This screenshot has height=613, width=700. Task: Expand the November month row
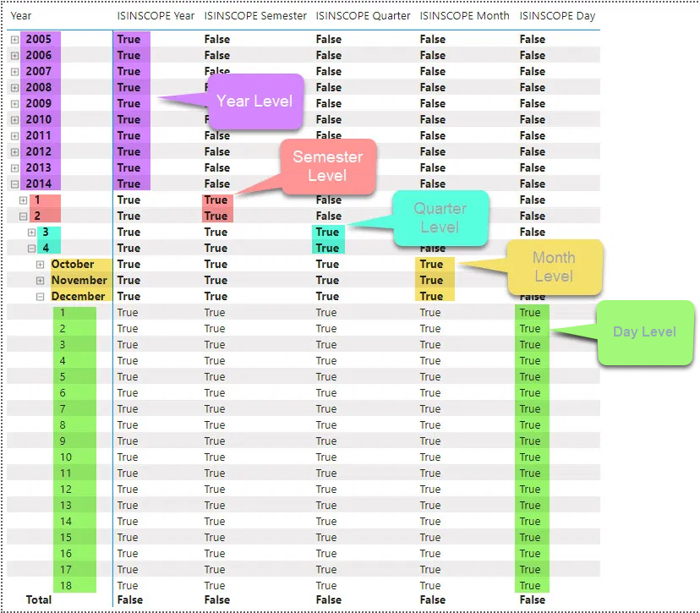point(41,281)
